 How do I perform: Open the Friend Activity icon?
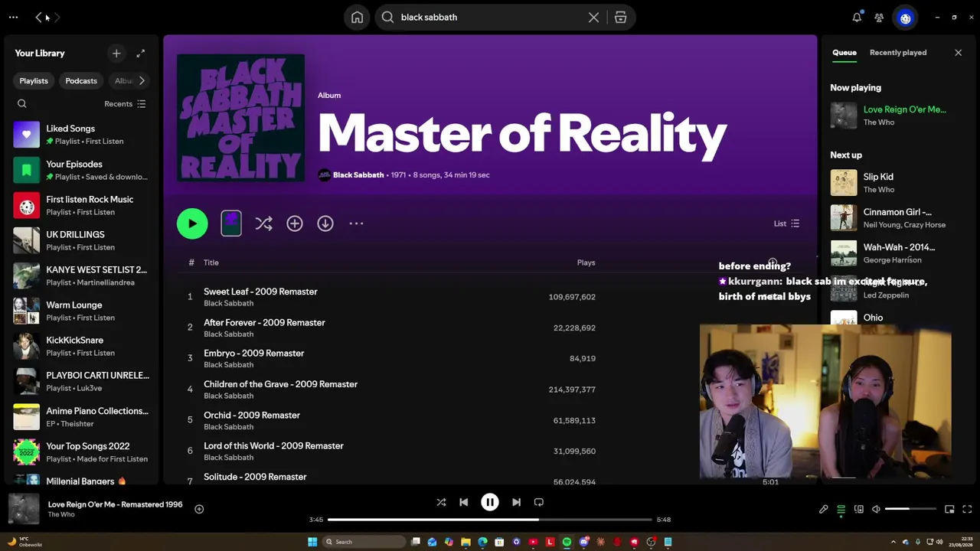[879, 17]
